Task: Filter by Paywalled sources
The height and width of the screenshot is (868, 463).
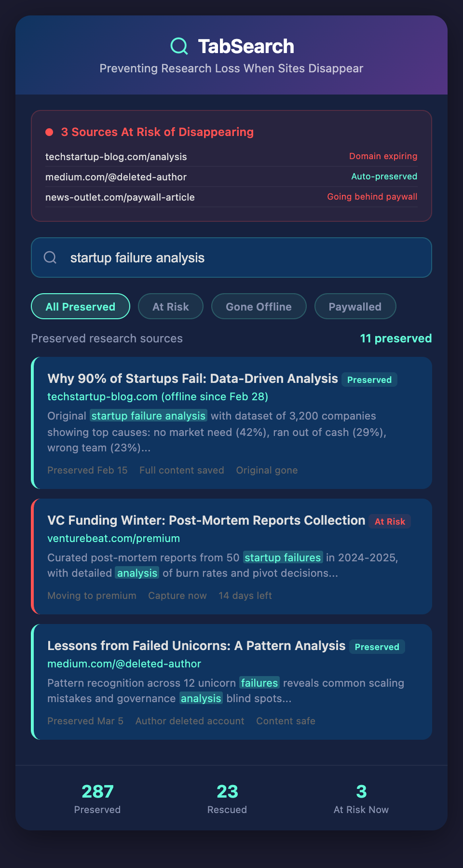Action: pyautogui.click(x=355, y=307)
